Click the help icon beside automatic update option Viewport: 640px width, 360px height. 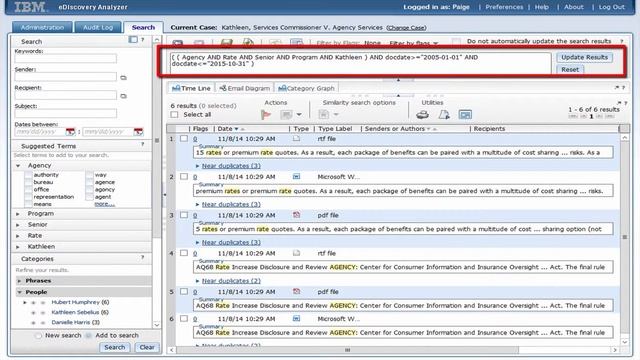622,41
